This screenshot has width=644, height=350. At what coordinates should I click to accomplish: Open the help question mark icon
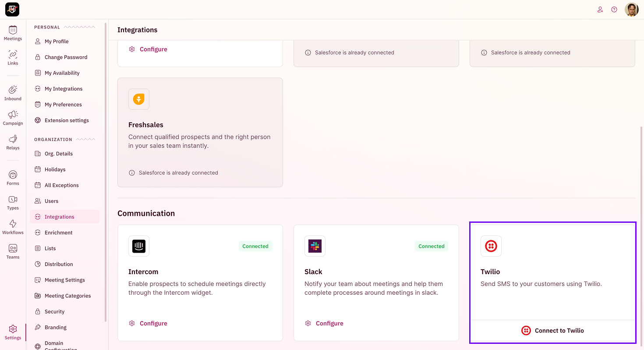click(x=614, y=10)
